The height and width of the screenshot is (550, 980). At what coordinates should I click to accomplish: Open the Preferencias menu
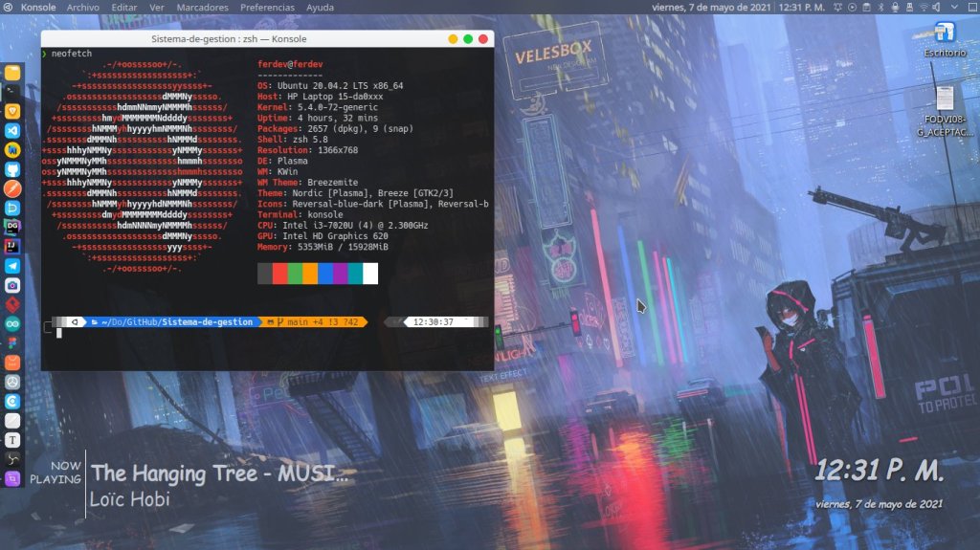click(x=267, y=7)
